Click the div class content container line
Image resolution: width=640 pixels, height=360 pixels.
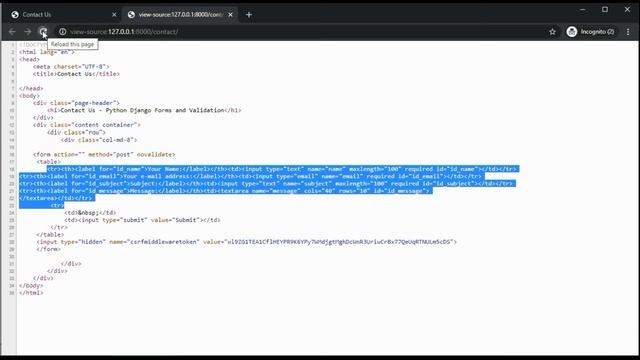[87, 125]
